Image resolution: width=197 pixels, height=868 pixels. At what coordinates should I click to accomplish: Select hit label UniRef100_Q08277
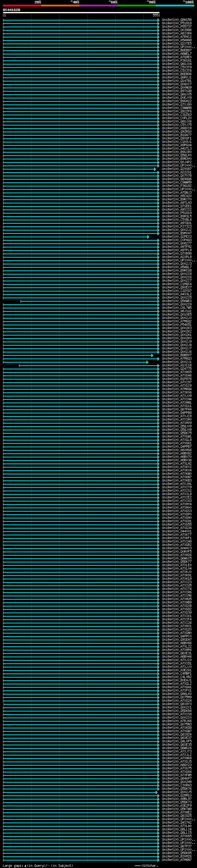coord(177,243)
